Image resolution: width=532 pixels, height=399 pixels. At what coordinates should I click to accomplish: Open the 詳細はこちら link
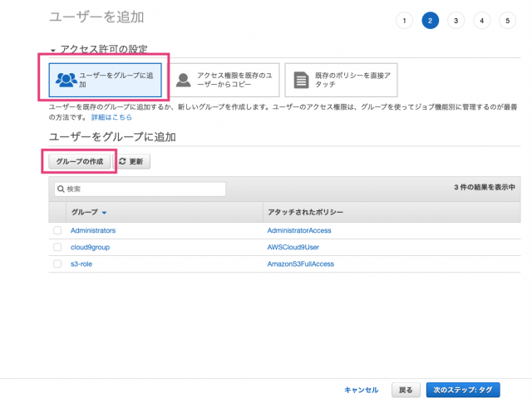[111, 117]
